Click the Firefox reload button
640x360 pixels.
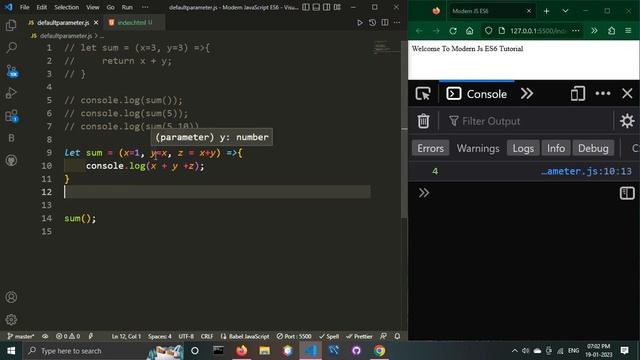pos(453,31)
